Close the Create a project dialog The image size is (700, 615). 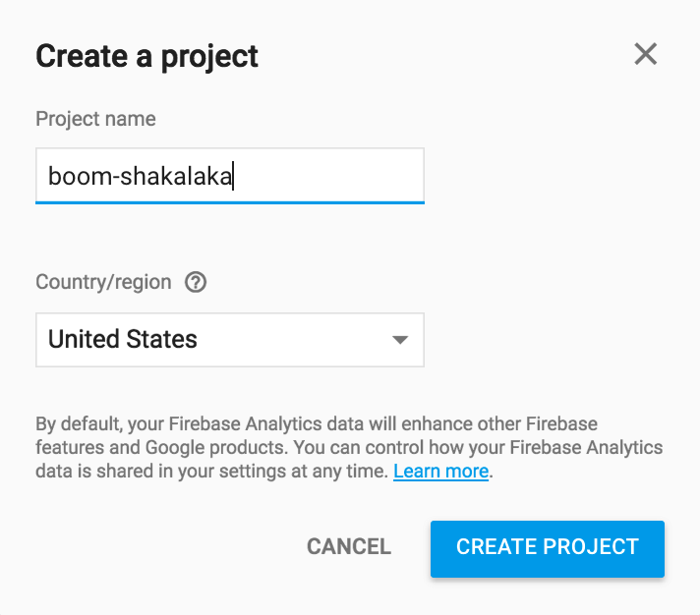[x=646, y=54]
